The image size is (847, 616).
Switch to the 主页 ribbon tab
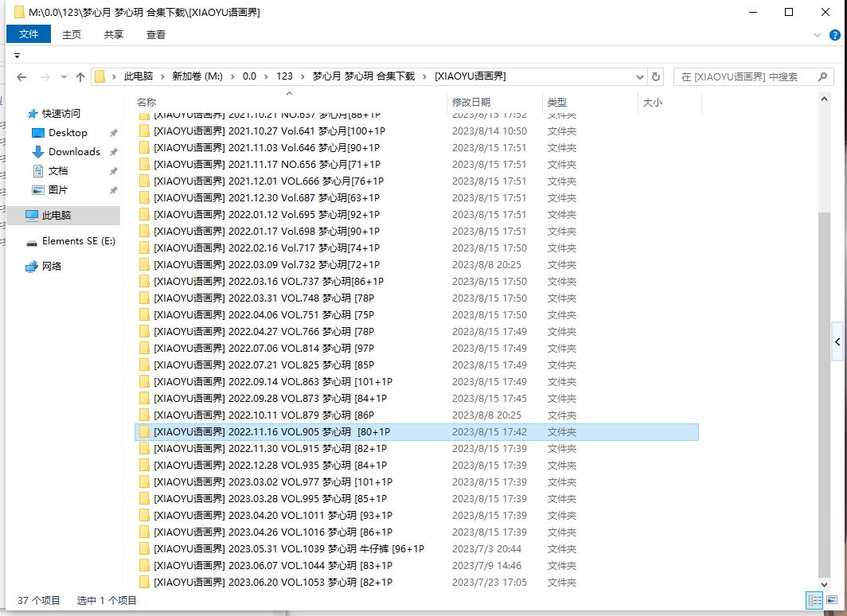pos(72,34)
